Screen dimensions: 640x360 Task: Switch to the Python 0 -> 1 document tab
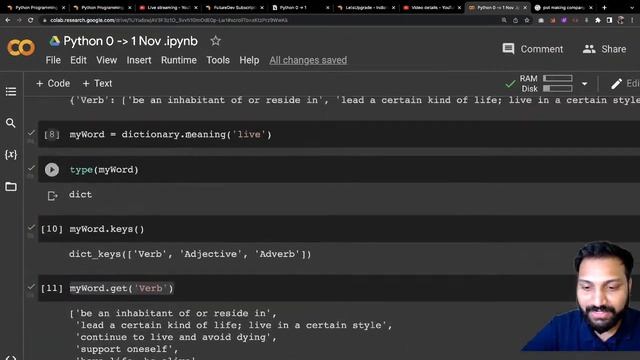300,7
